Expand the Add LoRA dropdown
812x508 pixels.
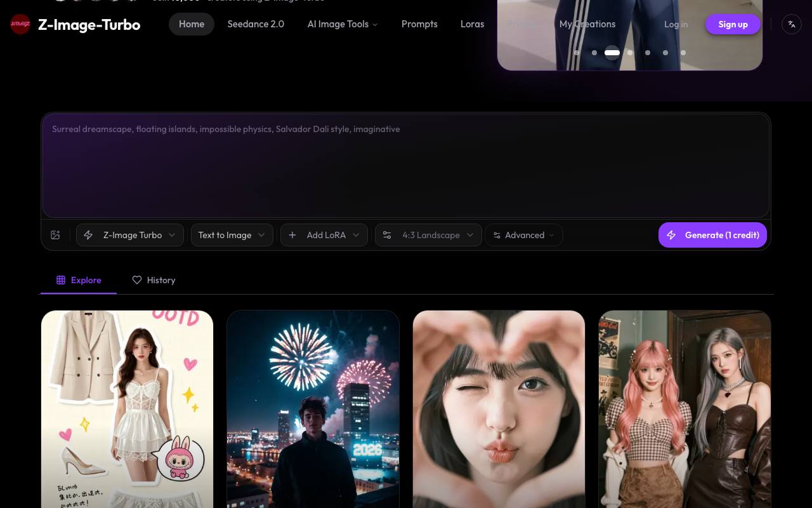click(x=324, y=235)
